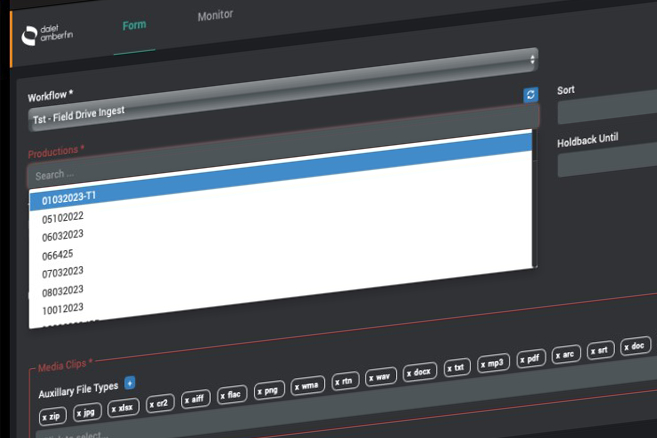The height and width of the screenshot is (438, 657).
Task: Select production 07032023
Action: [x=63, y=272]
